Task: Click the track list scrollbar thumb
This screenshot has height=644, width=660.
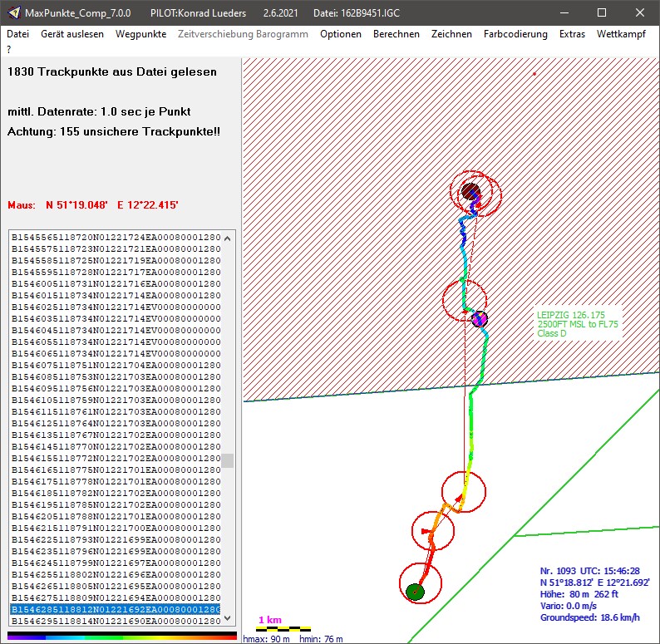Action: [x=227, y=460]
